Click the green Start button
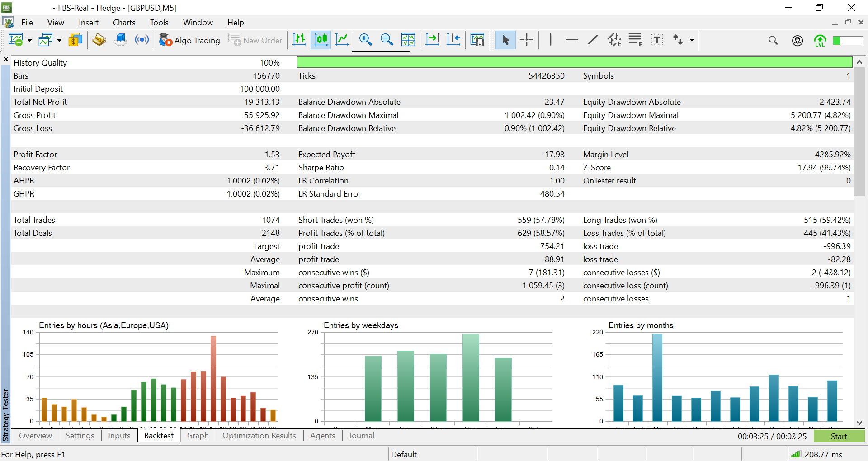 click(839, 436)
